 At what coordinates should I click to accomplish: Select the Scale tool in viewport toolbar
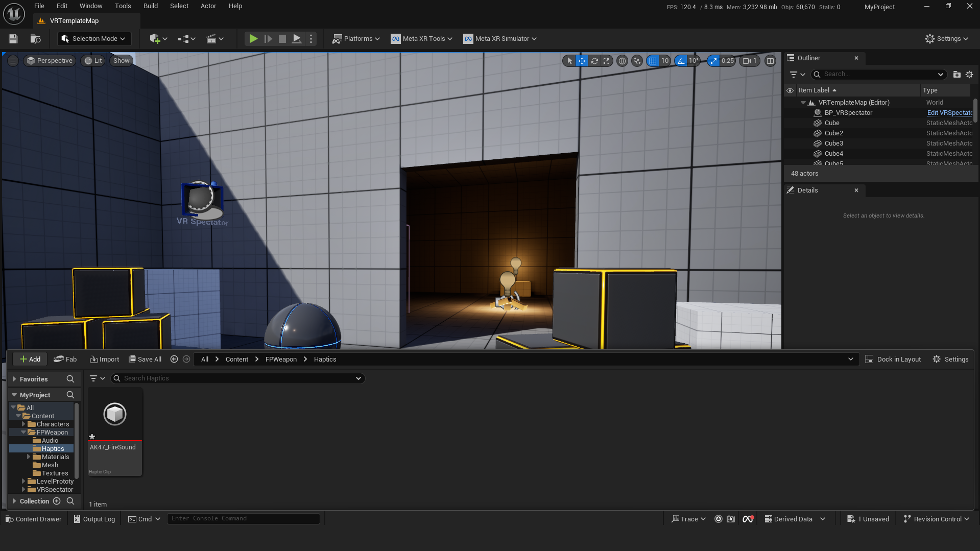pyautogui.click(x=607, y=61)
